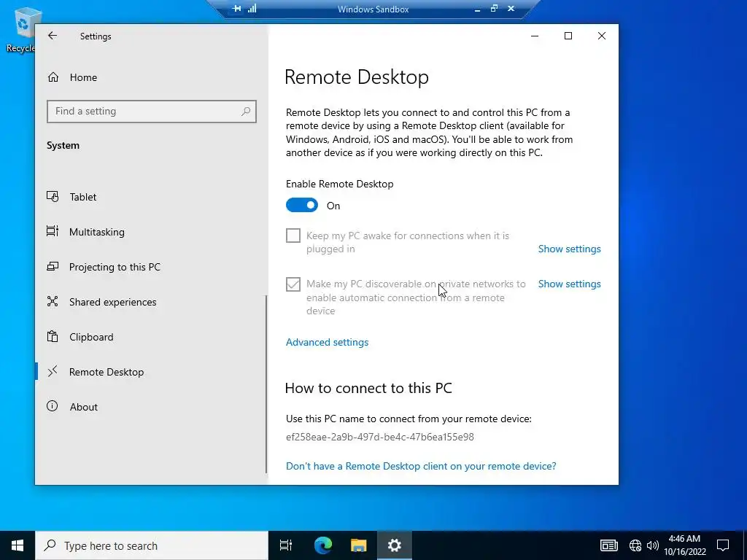
Task: Turn off Enable Remote Desktop toggle
Action: click(302, 205)
